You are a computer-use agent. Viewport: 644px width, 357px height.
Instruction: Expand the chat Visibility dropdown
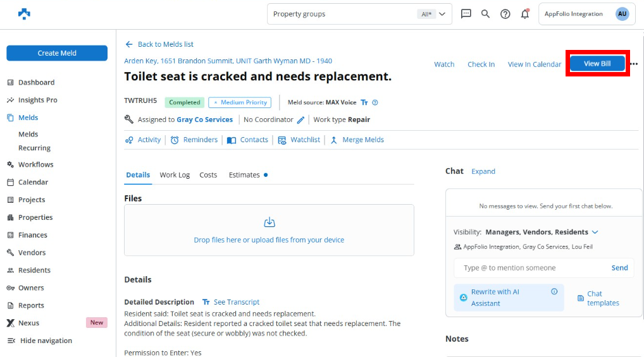(x=595, y=232)
